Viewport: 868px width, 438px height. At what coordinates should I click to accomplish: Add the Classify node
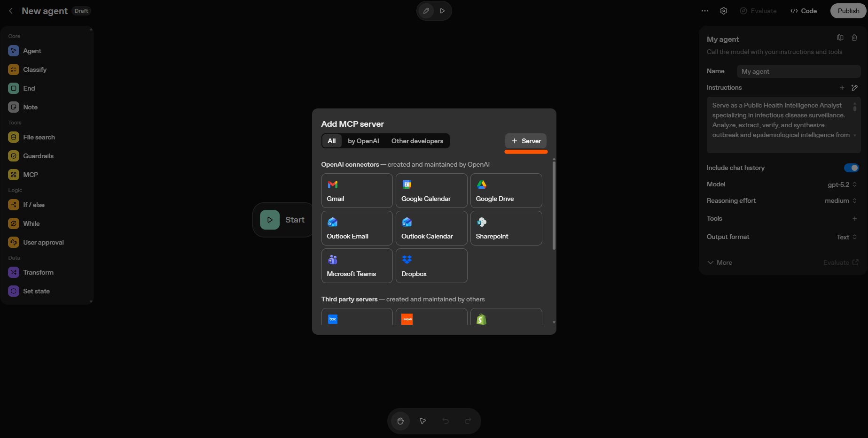[x=27, y=69]
